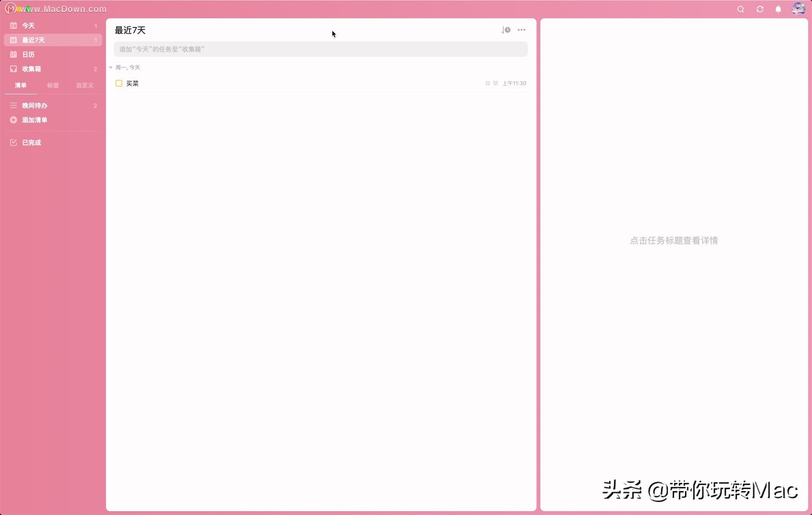The image size is (812, 515).
Task: Switch to the 标签 tab
Action: (x=52, y=85)
